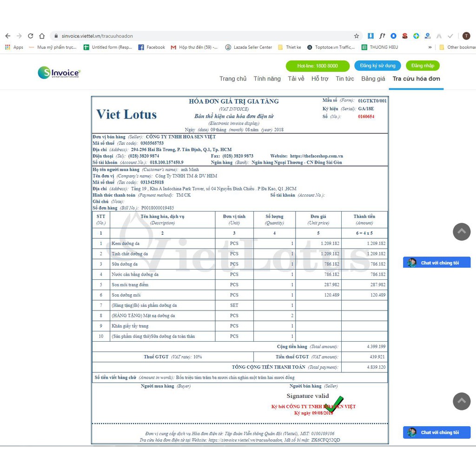Image resolution: width=476 pixels, height=476 pixels.
Task: Open the upper Chat với chúng tôi widget
Action: point(436,263)
